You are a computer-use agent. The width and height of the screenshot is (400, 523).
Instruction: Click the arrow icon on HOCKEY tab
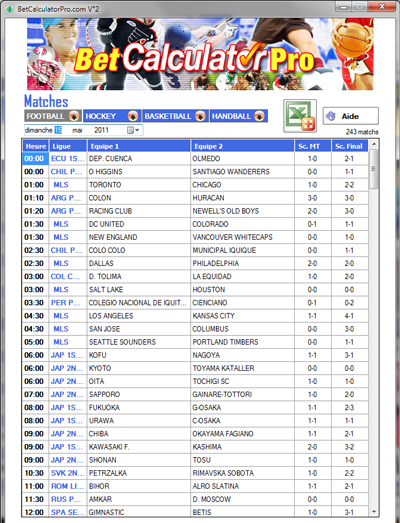pos(133,116)
